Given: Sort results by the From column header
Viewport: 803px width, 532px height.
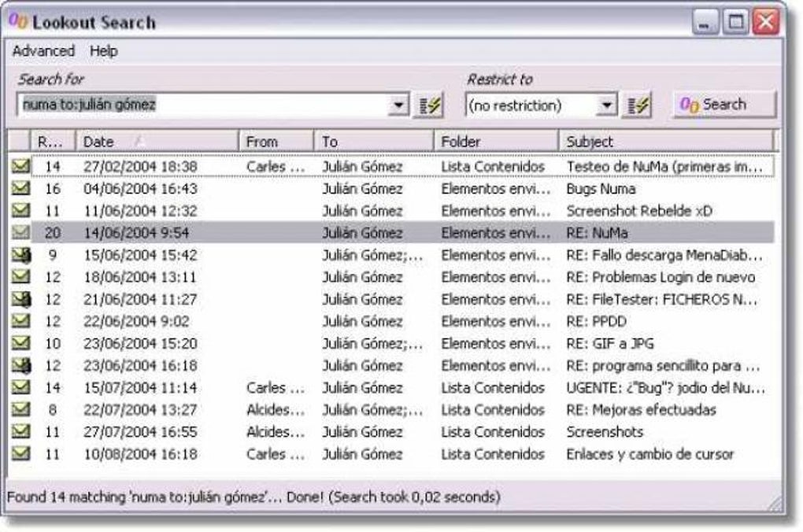Looking at the screenshot, I should 276,142.
